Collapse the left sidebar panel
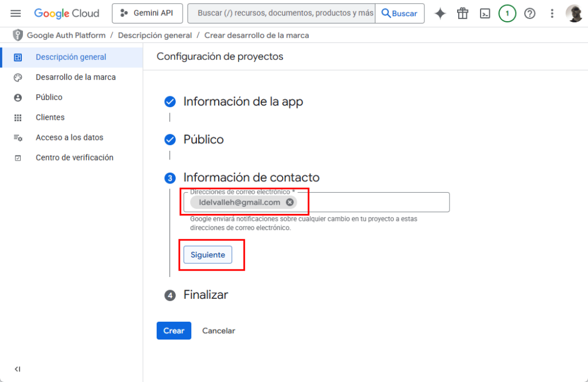This screenshot has width=588, height=382. click(17, 369)
